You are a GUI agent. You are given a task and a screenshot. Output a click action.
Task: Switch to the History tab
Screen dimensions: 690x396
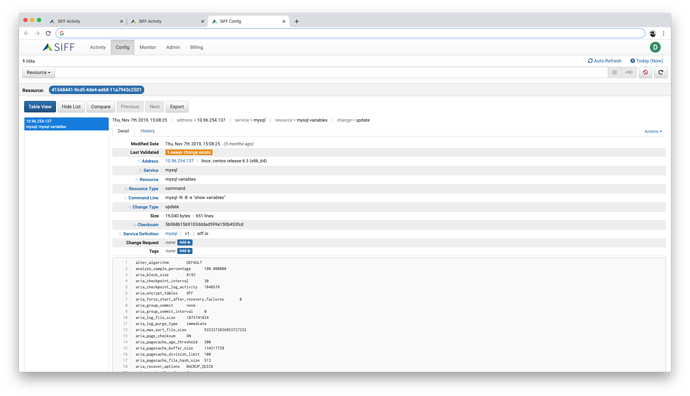click(147, 131)
